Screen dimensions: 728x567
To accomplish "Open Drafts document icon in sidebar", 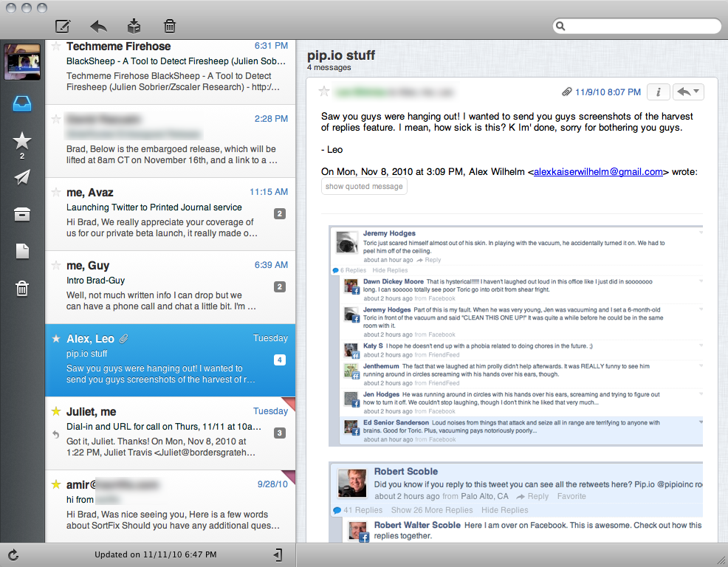I will (22, 251).
